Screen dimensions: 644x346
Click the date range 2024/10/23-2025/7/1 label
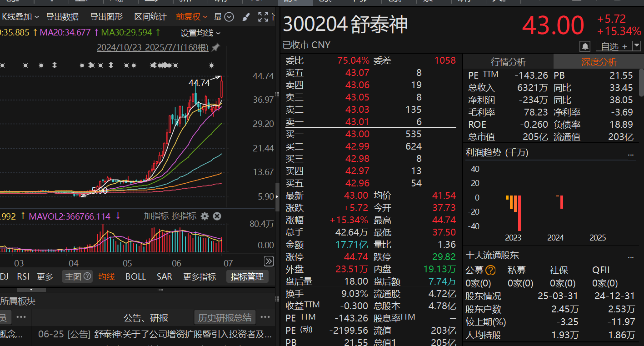click(x=152, y=47)
